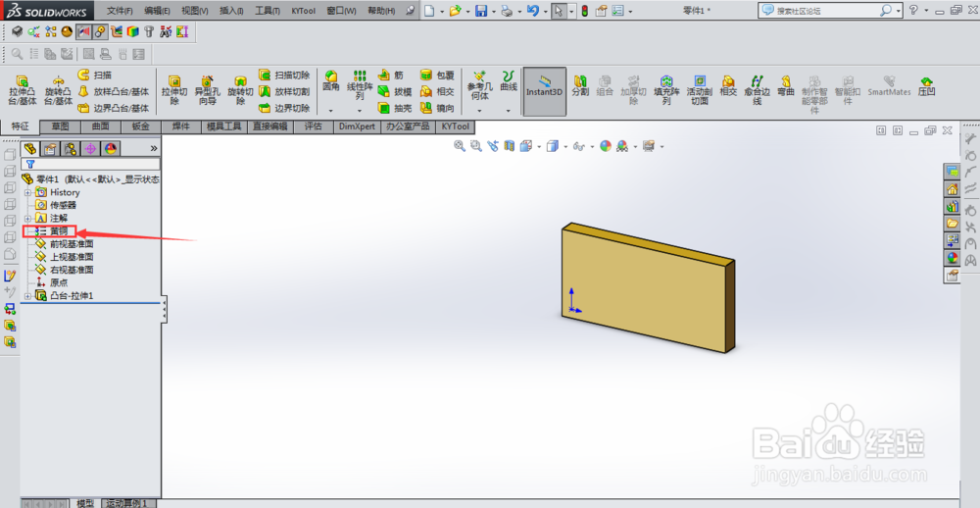Select the 旋转切除 revolved cut tool
The image size is (980, 508).
point(241,90)
